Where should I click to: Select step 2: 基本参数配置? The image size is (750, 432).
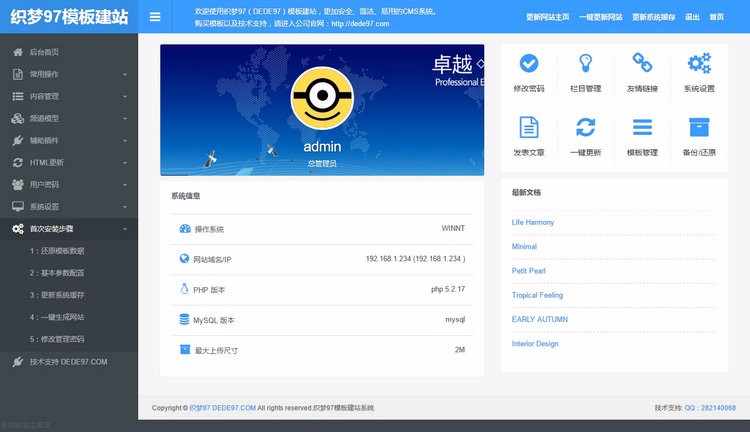[57, 273]
